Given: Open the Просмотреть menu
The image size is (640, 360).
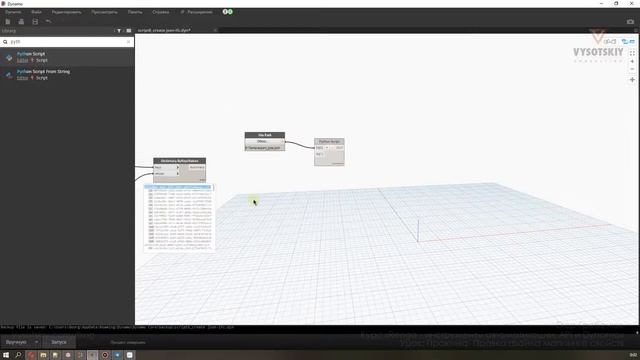Looking at the screenshot, I should (x=104, y=12).
